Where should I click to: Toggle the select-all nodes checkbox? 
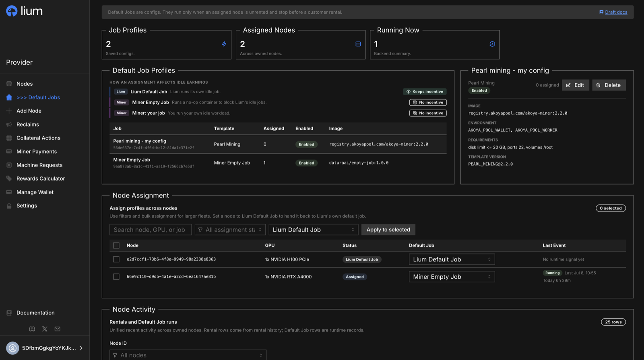(x=116, y=245)
